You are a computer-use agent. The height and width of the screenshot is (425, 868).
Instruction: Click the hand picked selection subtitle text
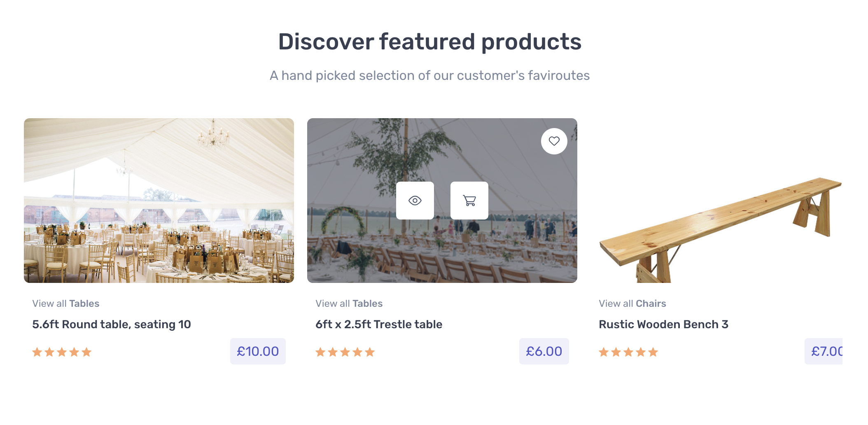click(430, 75)
